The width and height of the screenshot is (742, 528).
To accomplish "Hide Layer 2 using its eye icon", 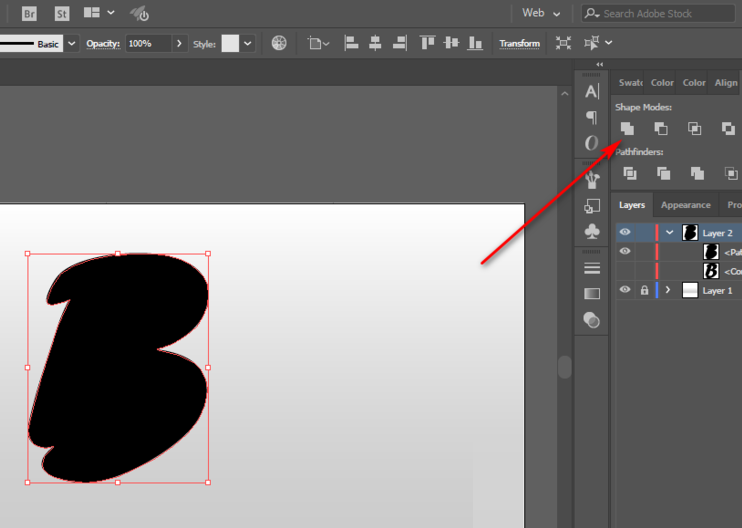I will click(x=625, y=233).
